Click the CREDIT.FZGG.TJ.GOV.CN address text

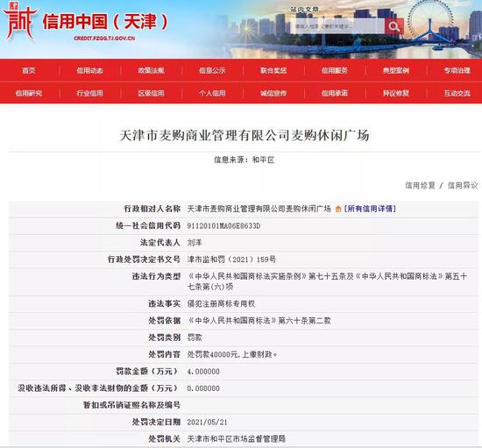104,39
